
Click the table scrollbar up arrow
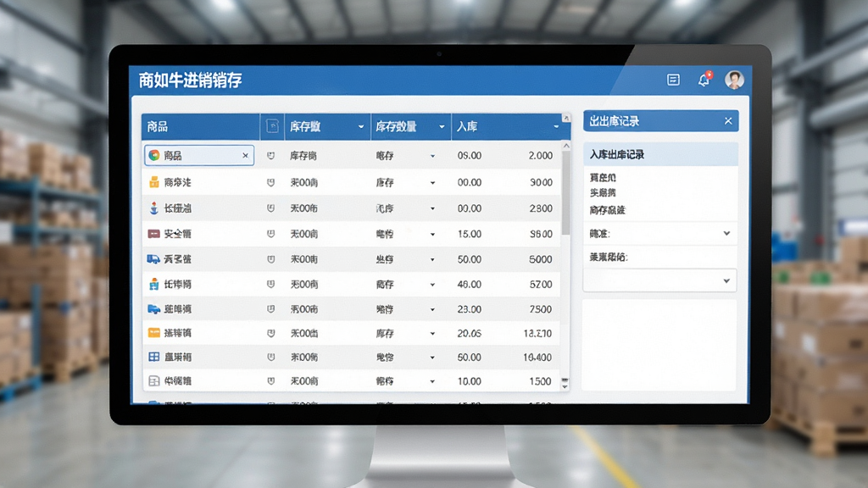click(565, 146)
